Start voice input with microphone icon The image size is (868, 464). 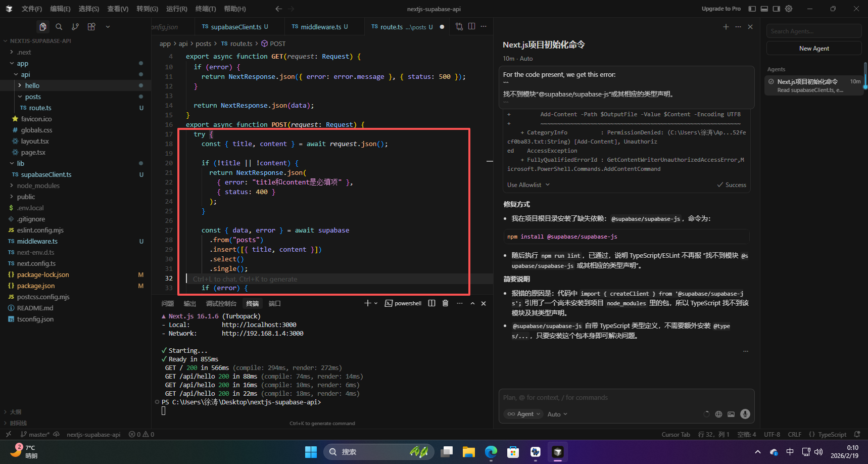point(745,414)
